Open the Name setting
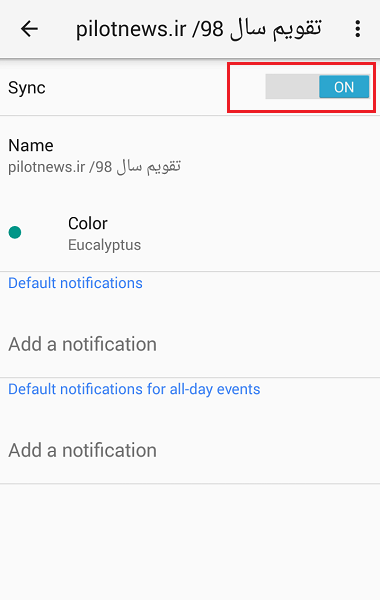The width and height of the screenshot is (380, 600). pos(190,156)
